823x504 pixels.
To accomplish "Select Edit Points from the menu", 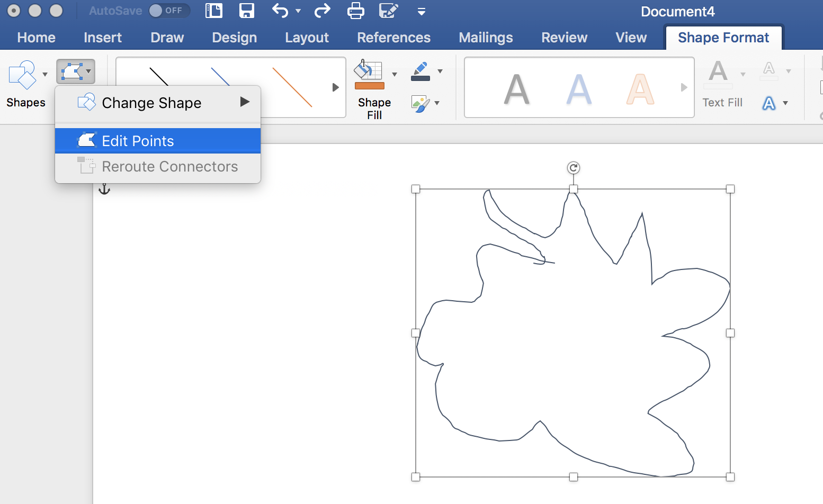I will point(138,141).
